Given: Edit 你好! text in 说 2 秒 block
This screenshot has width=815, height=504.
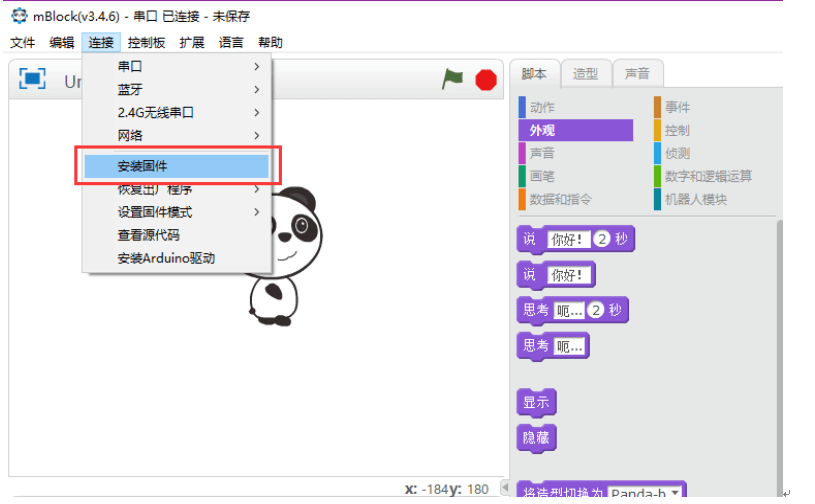Looking at the screenshot, I should 568,240.
